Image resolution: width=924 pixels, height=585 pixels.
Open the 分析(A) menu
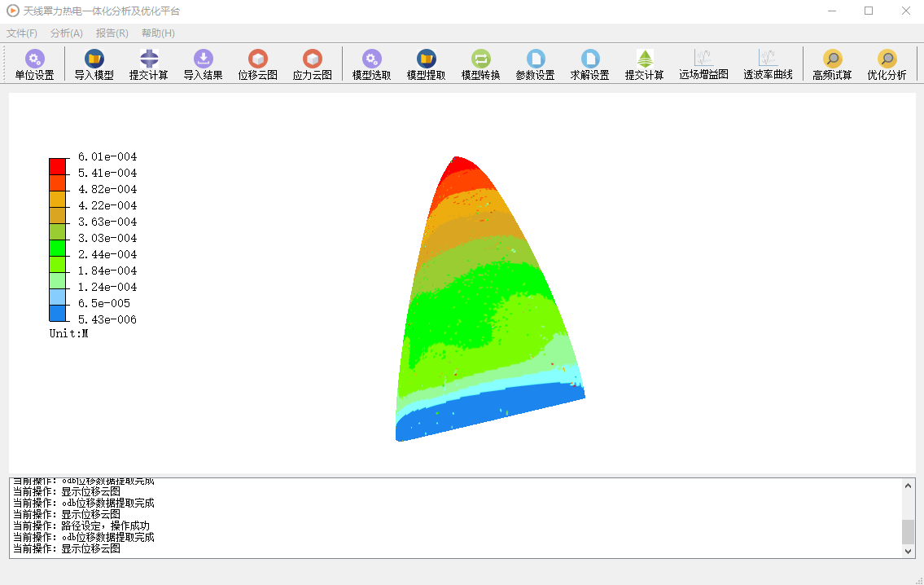[67, 33]
